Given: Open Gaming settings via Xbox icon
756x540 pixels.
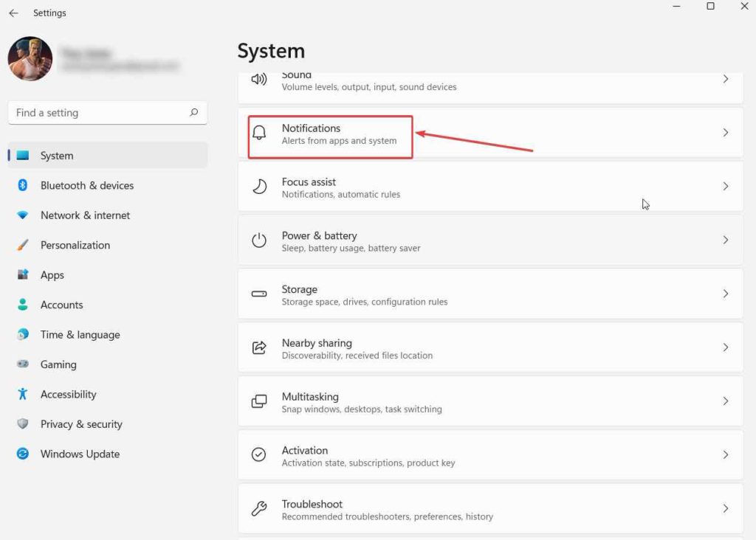Looking at the screenshot, I should (x=23, y=364).
